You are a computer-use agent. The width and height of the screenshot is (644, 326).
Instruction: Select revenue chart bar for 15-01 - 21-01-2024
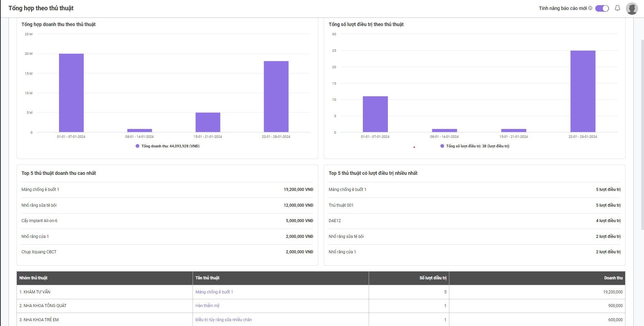click(208, 122)
